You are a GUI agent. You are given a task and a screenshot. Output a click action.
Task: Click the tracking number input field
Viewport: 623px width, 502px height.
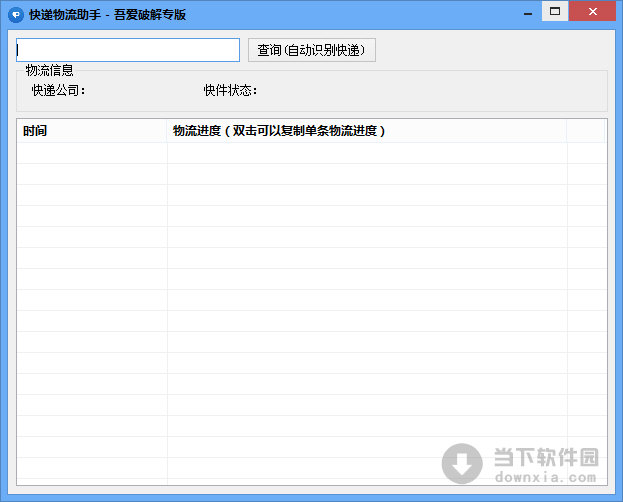(x=128, y=50)
